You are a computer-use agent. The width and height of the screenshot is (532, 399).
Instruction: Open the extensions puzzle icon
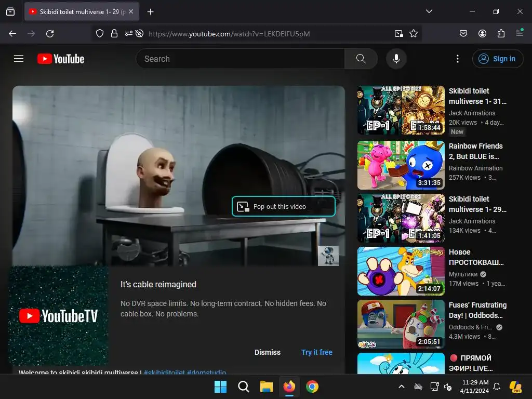(501, 33)
